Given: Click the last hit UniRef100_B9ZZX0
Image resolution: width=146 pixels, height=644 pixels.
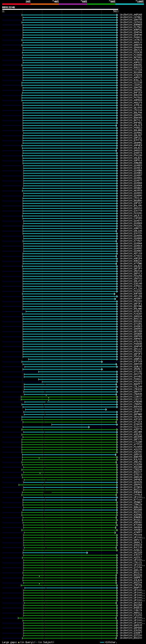Looking at the screenshot, I should pyautogui.click(x=131, y=638).
